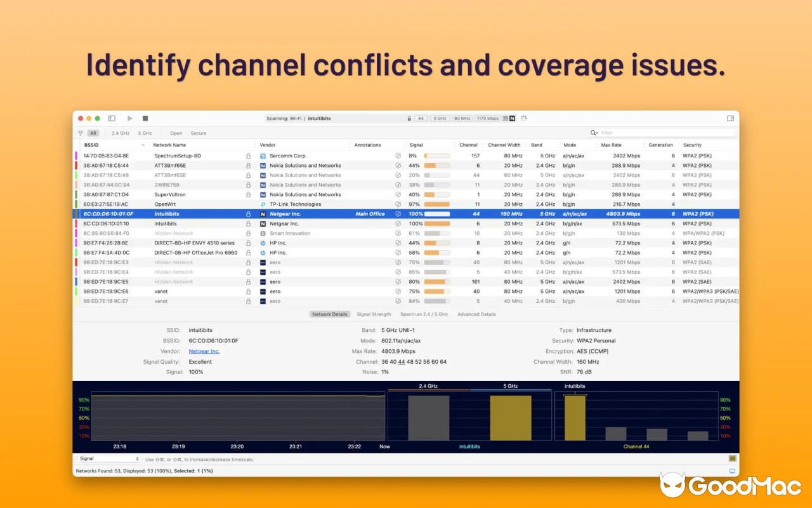Click the yellow color swatch beside the graph
This screenshot has height=508, width=812.
[732, 458]
